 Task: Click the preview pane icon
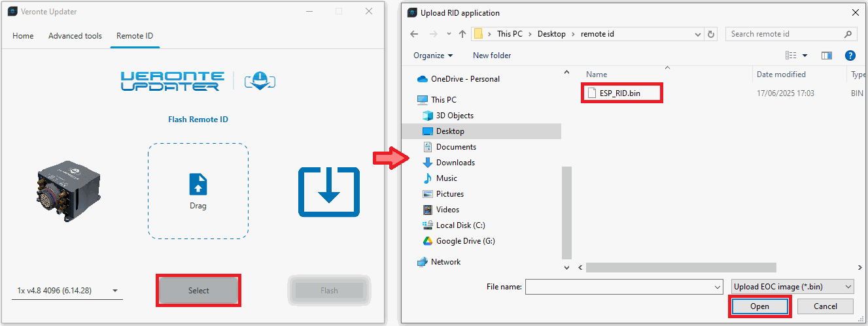coord(826,56)
